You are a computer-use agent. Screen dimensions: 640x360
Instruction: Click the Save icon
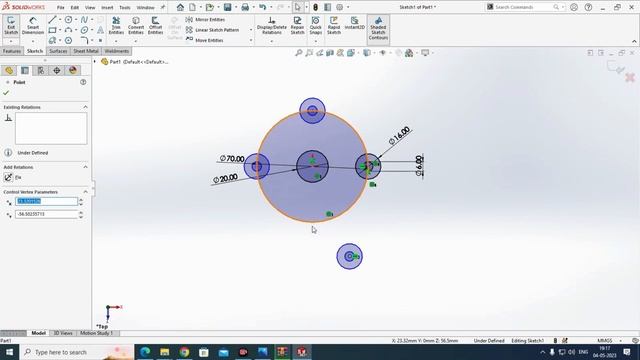click(227, 7)
